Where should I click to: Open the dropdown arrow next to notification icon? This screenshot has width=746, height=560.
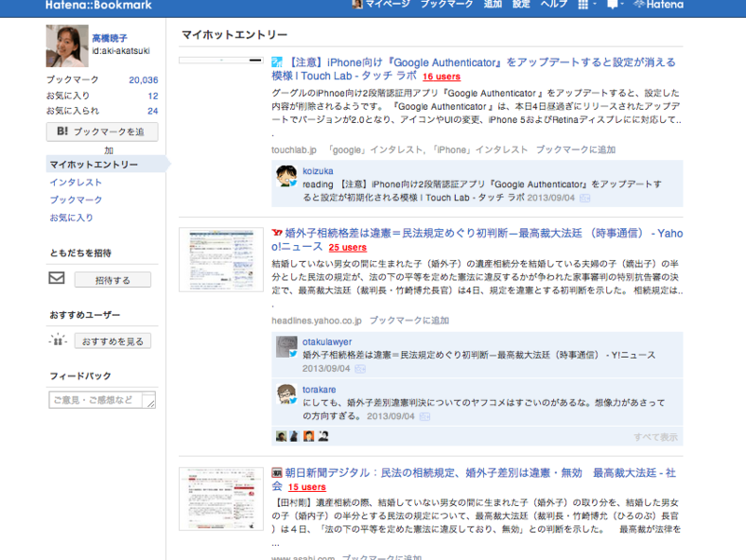pos(622,5)
